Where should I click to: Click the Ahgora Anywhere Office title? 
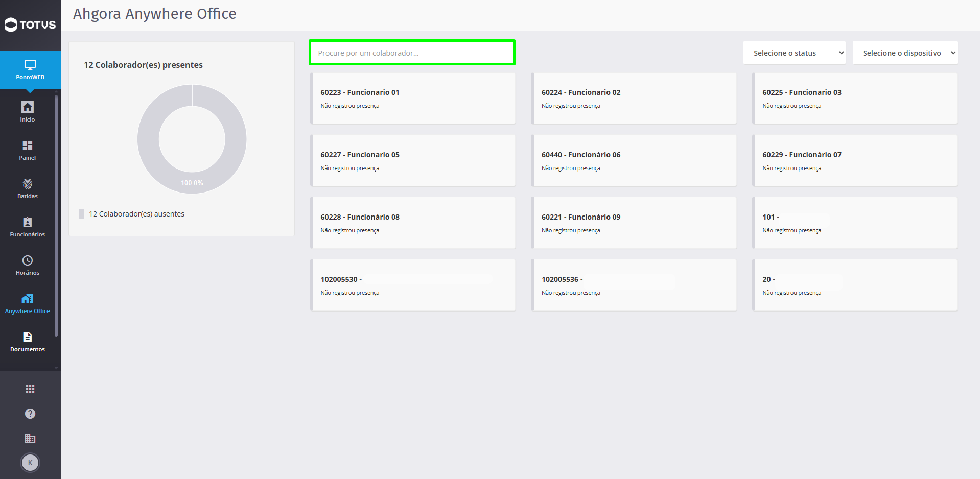pyautogui.click(x=155, y=14)
